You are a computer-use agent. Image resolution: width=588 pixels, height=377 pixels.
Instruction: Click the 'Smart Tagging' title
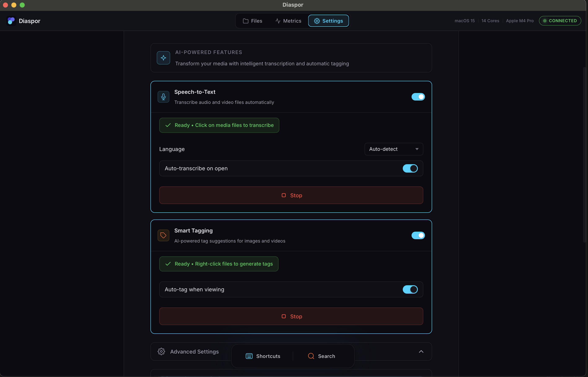[193, 231]
